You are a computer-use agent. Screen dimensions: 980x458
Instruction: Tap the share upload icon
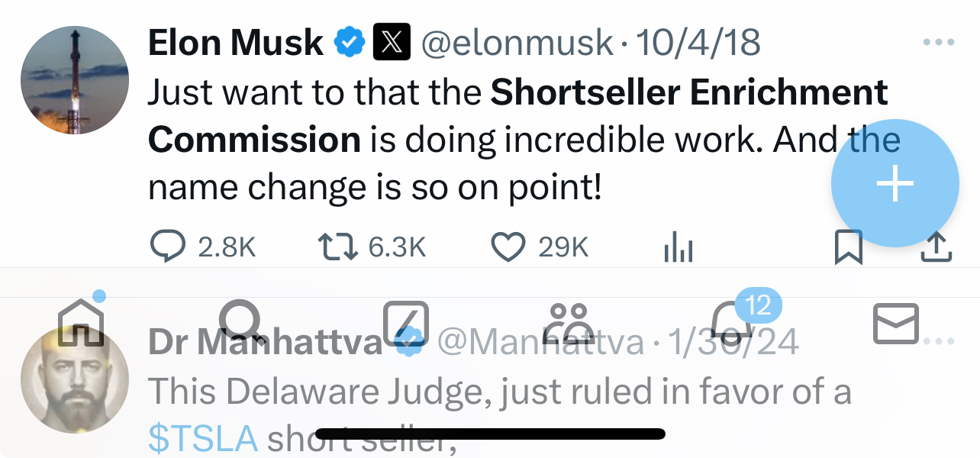tap(937, 247)
